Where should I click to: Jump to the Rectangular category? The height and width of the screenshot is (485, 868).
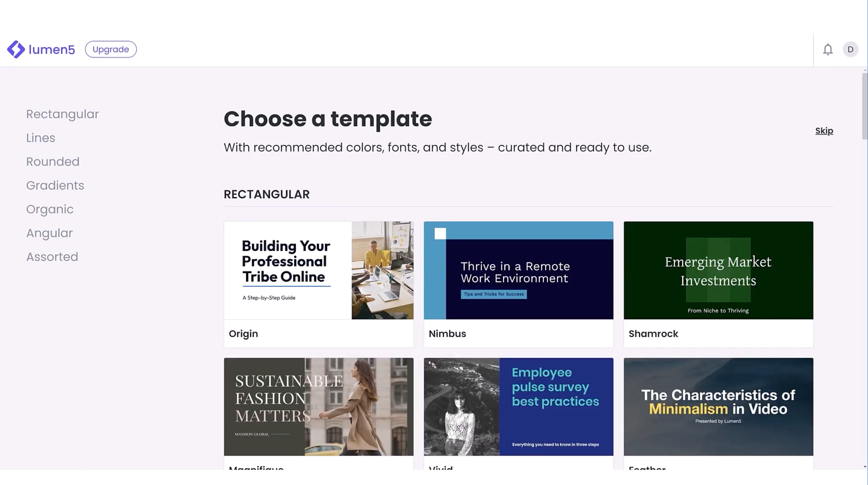63,114
